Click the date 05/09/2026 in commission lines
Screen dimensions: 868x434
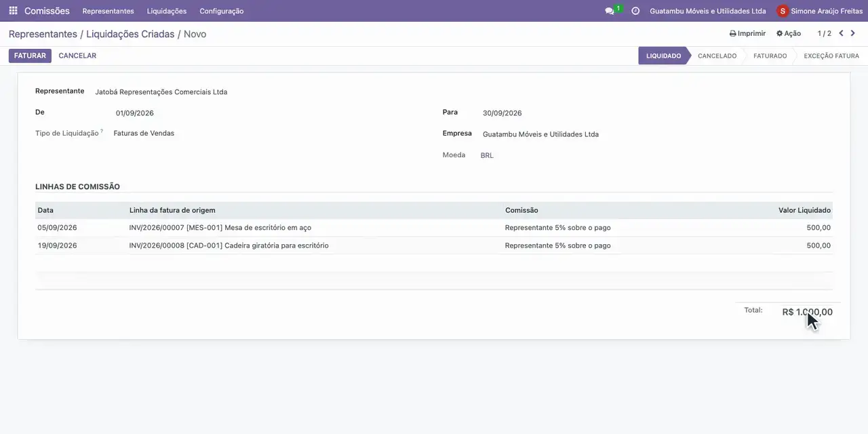[57, 228]
